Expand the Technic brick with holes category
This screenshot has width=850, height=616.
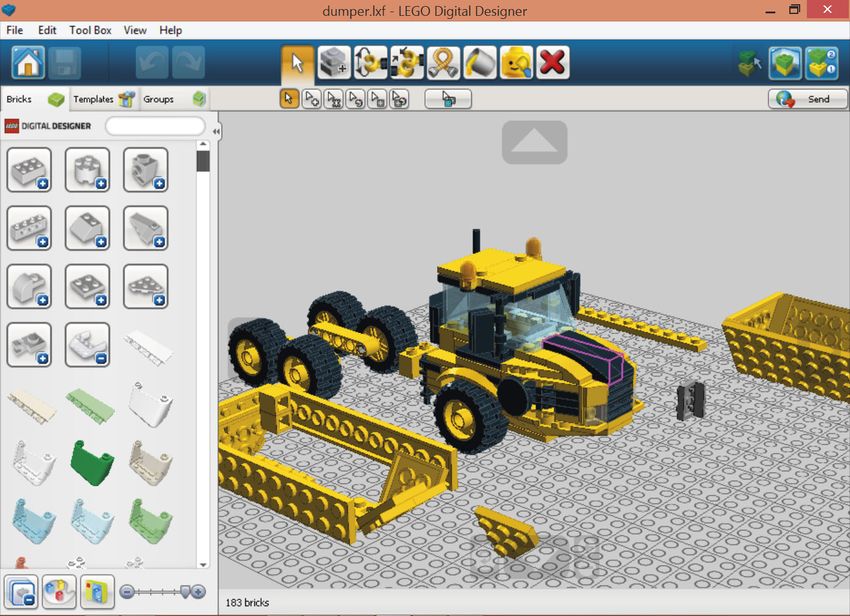point(29,228)
